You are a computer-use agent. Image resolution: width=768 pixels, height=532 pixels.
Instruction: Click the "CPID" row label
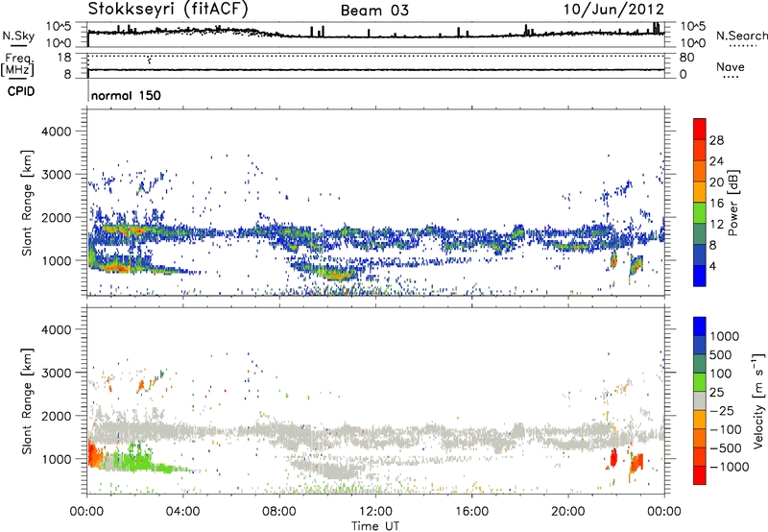pyautogui.click(x=21, y=91)
